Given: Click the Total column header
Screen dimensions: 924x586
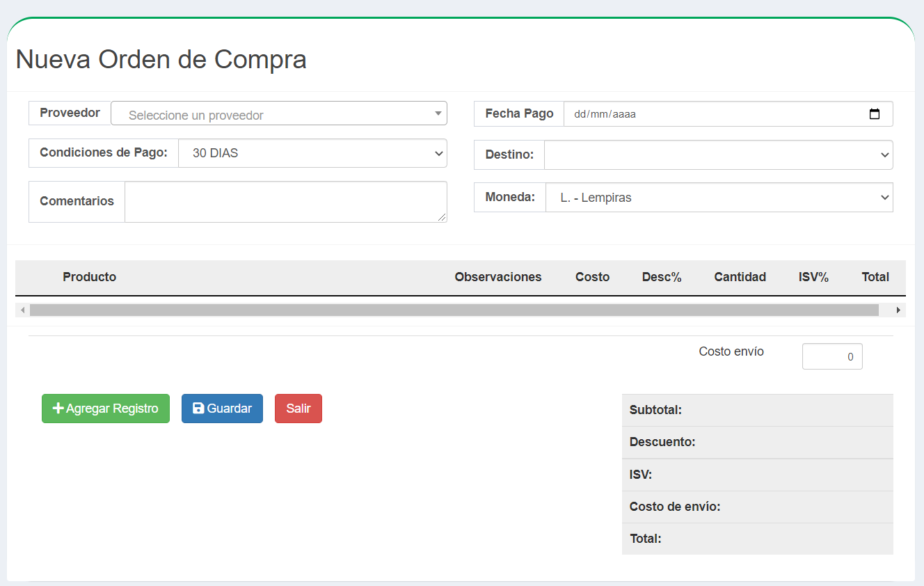Looking at the screenshot, I should [x=875, y=277].
